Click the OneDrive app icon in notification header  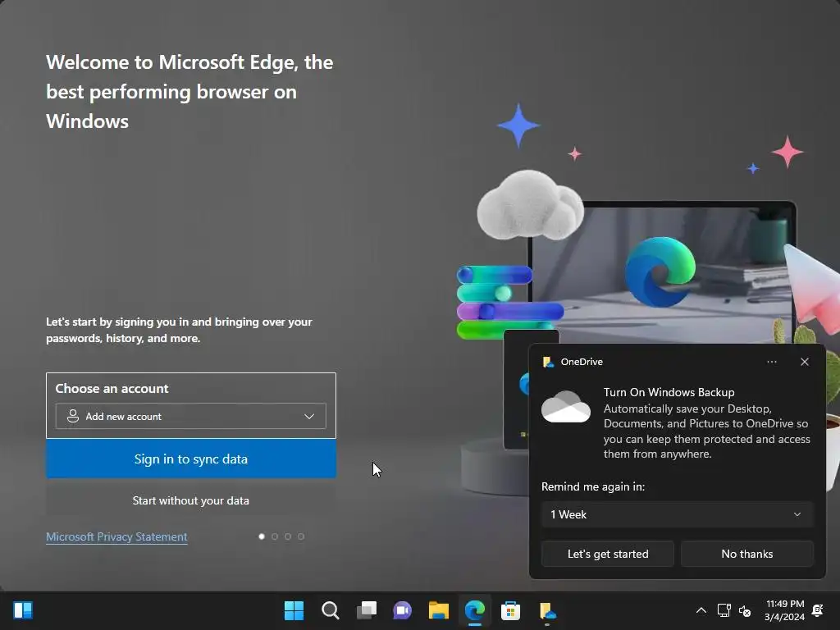point(548,362)
